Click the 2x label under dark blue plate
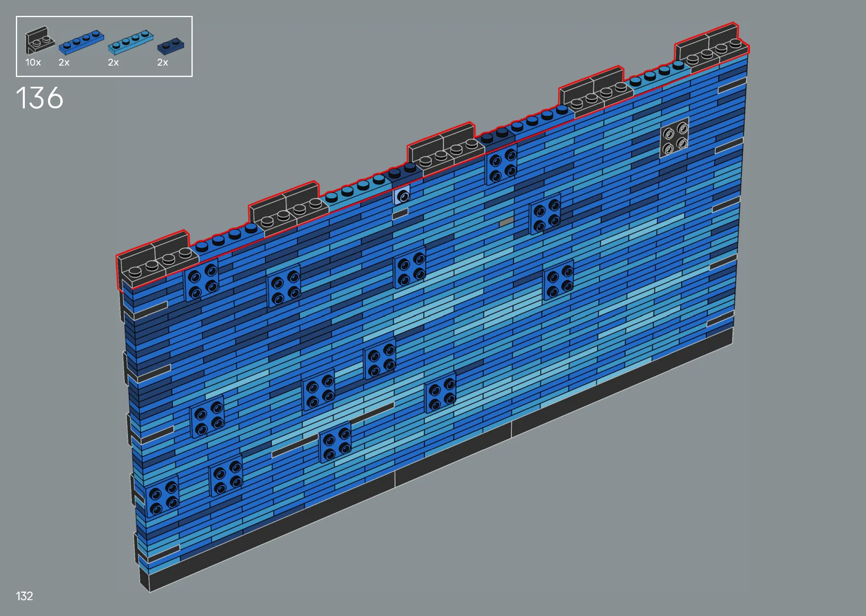 pos(163,62)
